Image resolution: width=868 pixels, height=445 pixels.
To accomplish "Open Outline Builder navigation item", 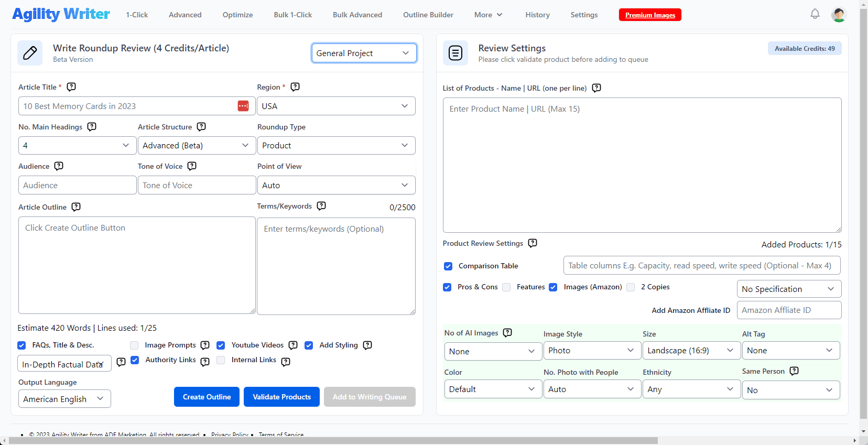I will point(428,15).
